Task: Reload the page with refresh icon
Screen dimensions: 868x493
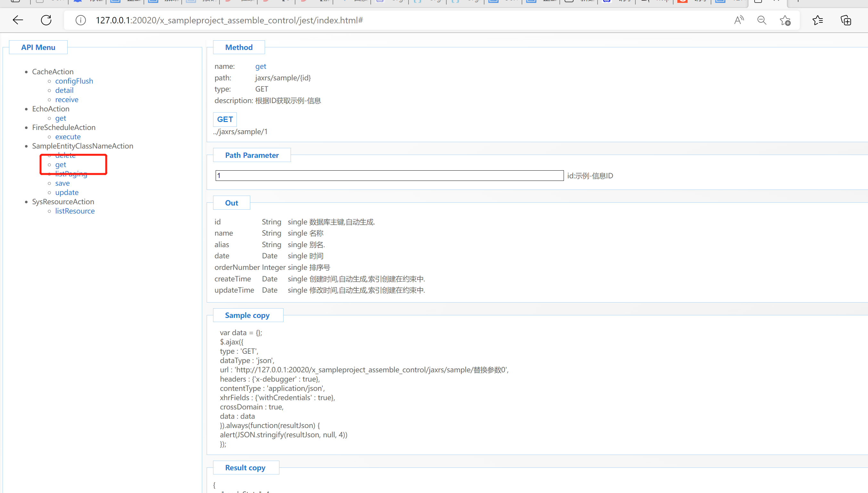Action: (46, 20)
